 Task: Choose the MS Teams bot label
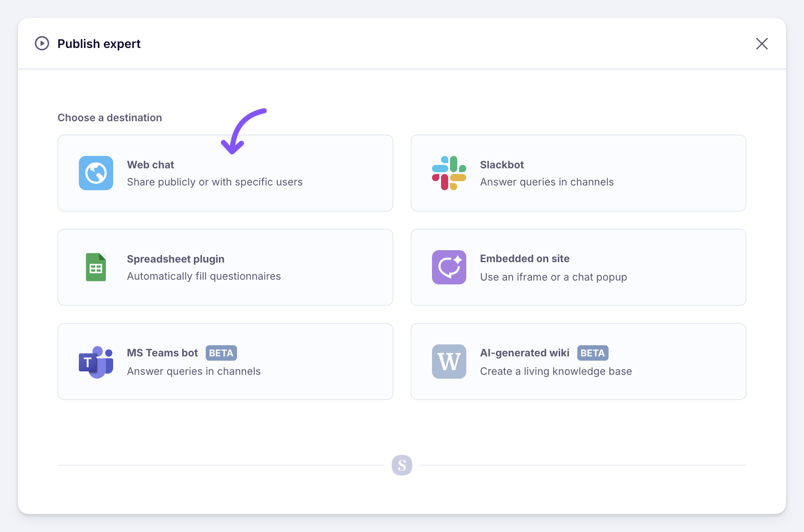click(162, 353)
